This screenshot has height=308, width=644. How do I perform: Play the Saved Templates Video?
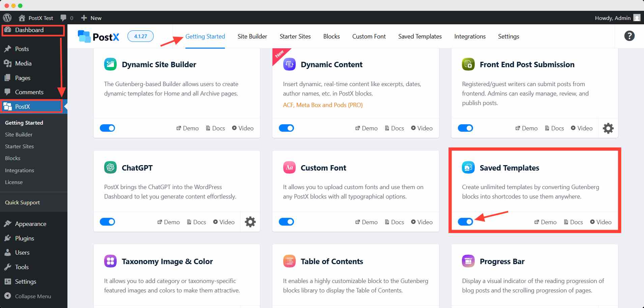(601, 222)
